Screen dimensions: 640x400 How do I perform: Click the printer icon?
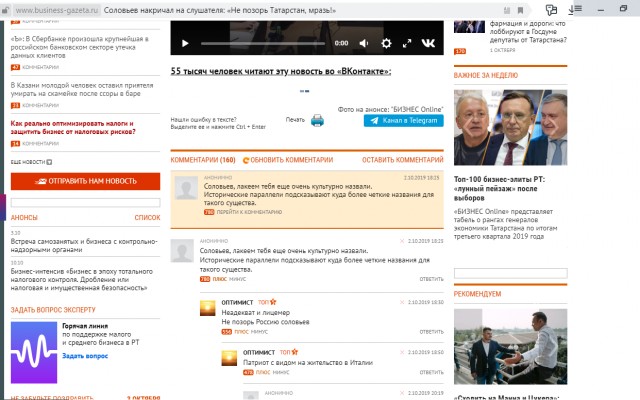click(x=317, y=120)
